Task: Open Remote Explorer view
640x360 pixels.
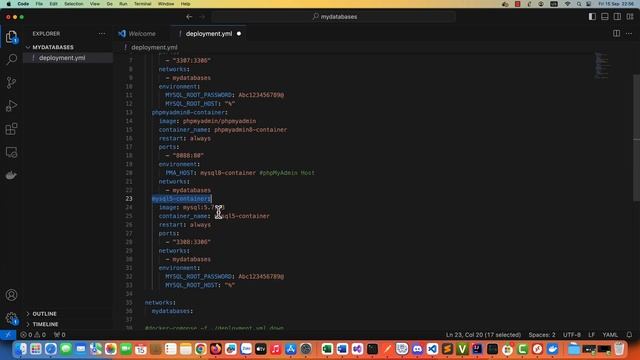Action: click(x=11, y=152)
